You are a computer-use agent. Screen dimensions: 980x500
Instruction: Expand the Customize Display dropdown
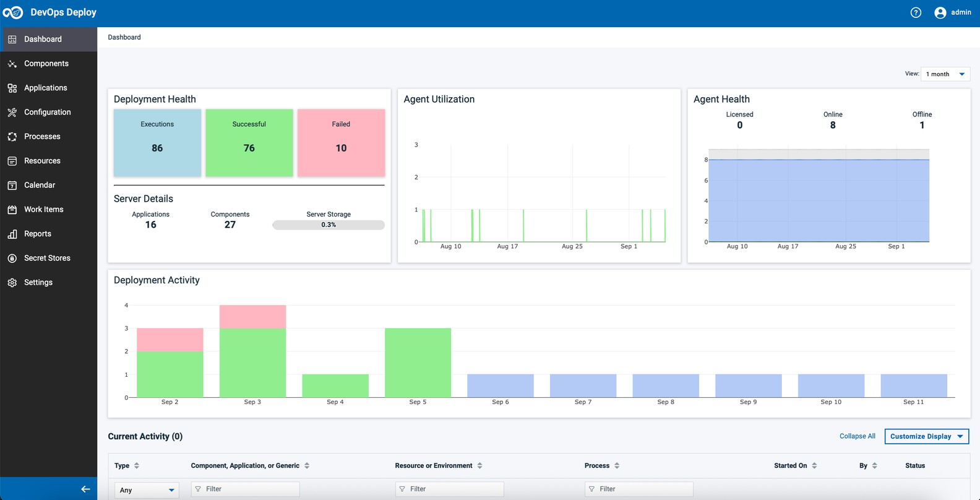(926, 436)
